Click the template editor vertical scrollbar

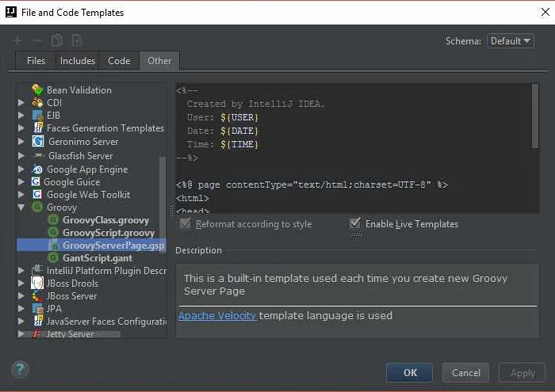(535, 116)
